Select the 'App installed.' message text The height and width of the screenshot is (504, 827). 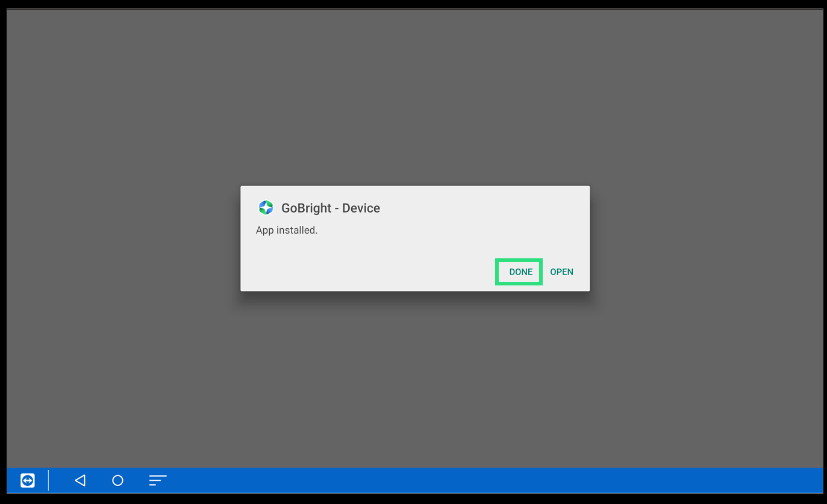pos(287,230)
